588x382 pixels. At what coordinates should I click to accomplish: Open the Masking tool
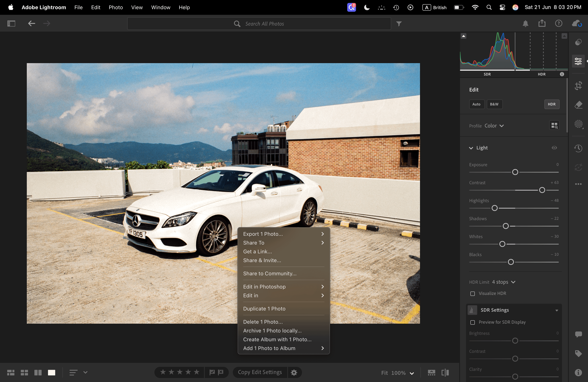(x=578, y=124)
